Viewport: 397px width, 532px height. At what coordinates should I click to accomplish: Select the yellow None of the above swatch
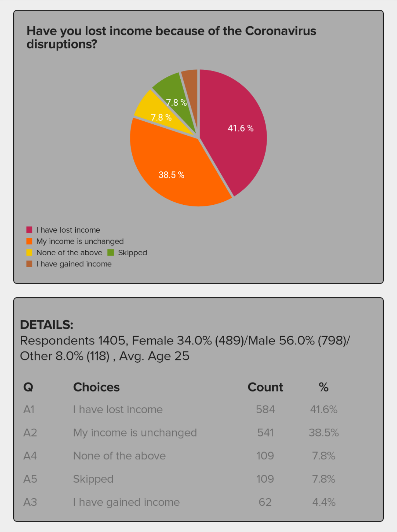point(29,252)
